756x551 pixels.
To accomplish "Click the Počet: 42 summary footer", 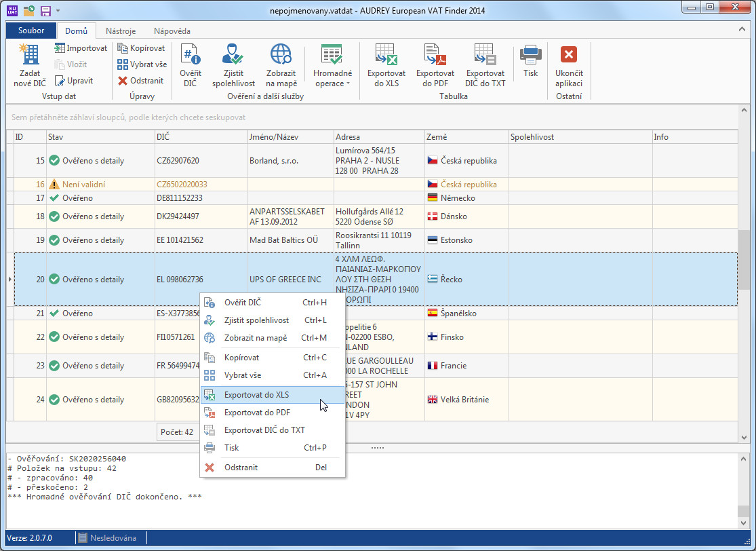I will [177, 432].
